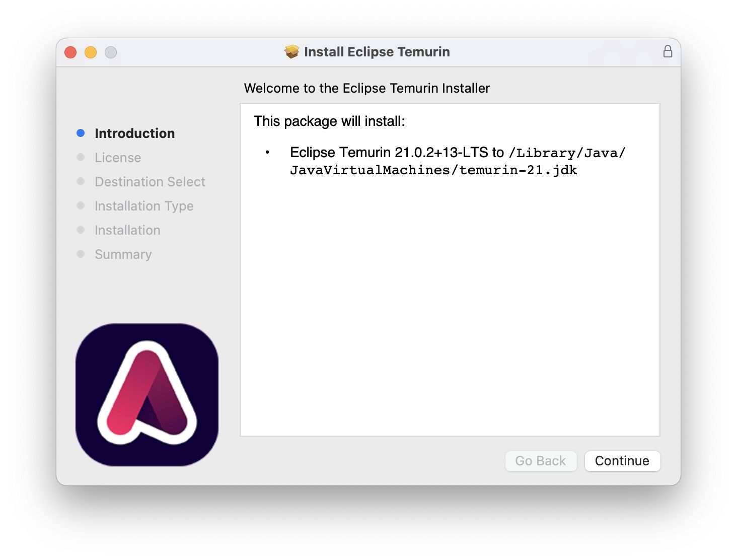The width and height of the screenshot is (737, 560).
Task: Select the Introduction step in sidebar
Action: (134, 133)
